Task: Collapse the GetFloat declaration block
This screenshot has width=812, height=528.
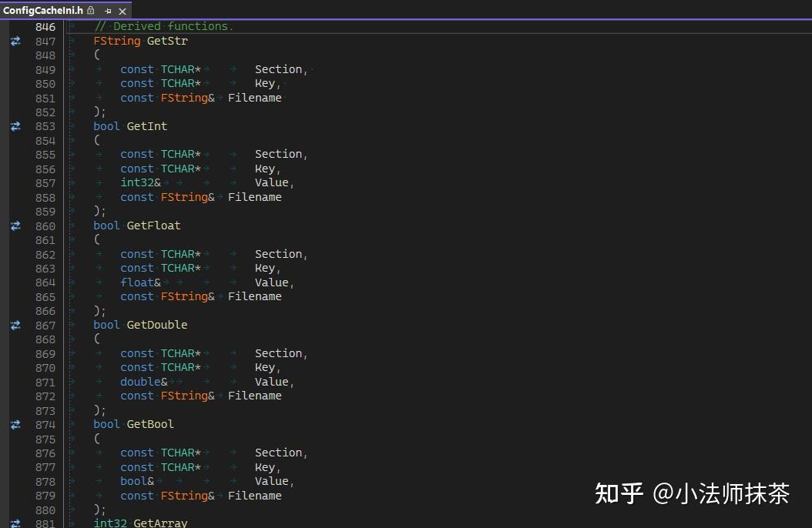Action: point(70,226)
